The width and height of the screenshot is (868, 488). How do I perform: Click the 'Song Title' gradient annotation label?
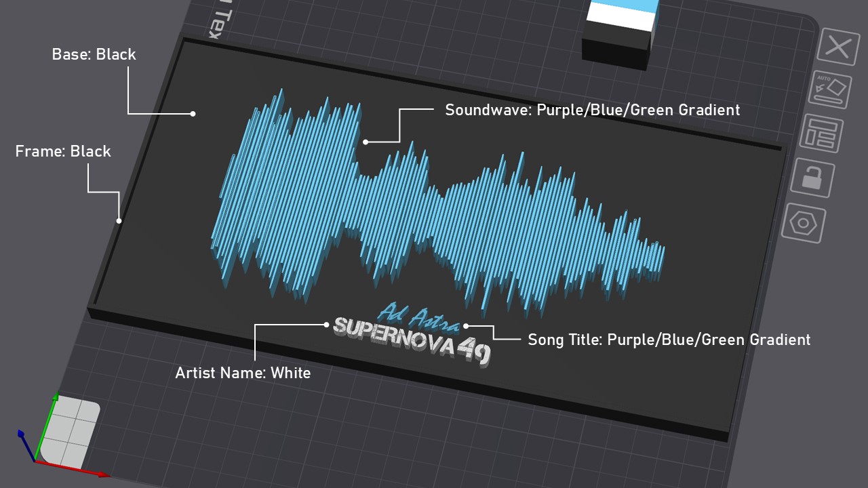[669, 340]
